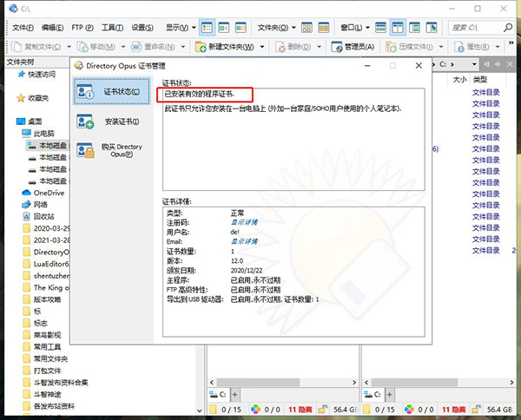
Task: Open the 编辑(E) menu
Action: click(52, 28)
